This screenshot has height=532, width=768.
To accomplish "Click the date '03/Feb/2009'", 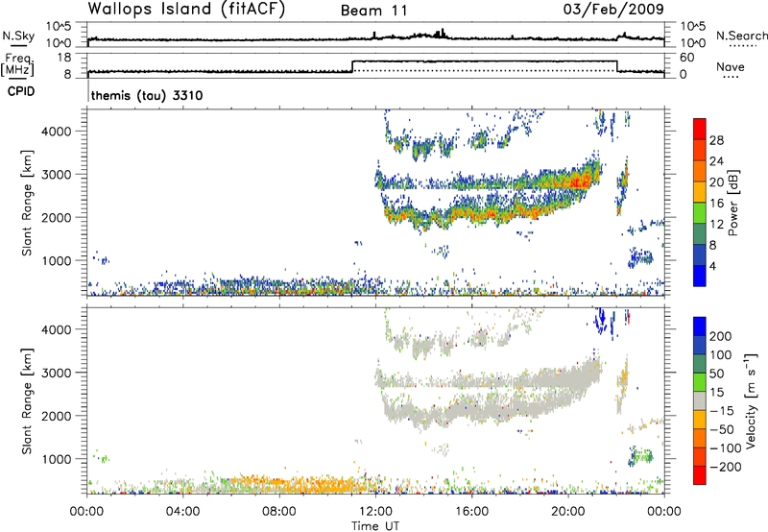I will coord(613,10).
